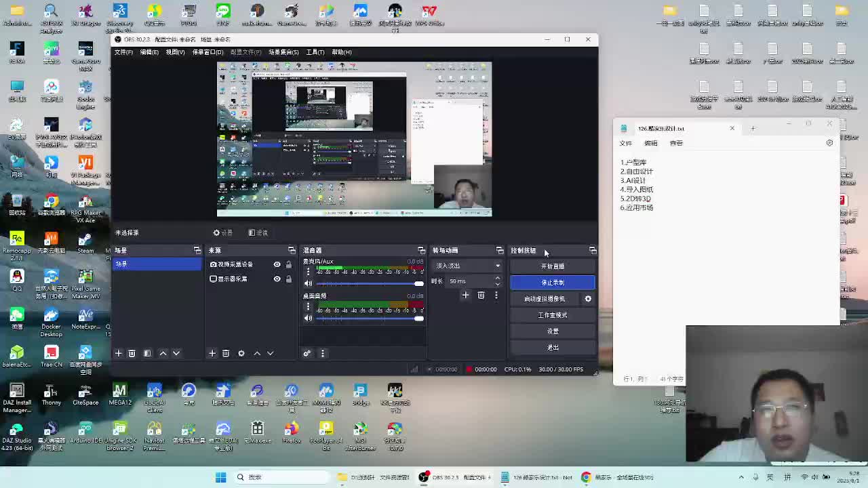Open source properties gear in Sources panel
This screenshot has height=488, width=868.
(241, 353)
